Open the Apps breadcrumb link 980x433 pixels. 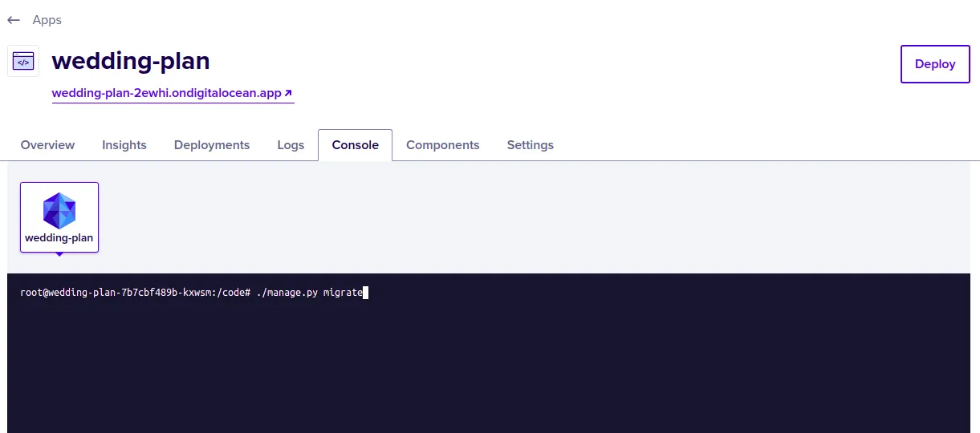47,20
